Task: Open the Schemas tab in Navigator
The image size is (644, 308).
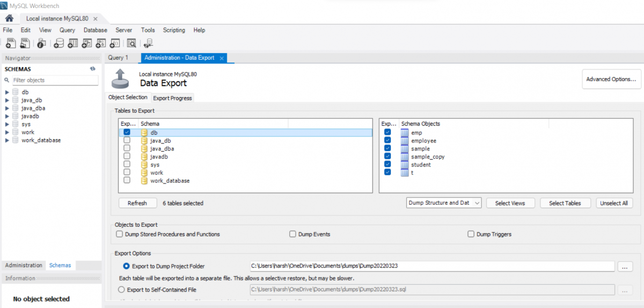Action: click(60, 265)
